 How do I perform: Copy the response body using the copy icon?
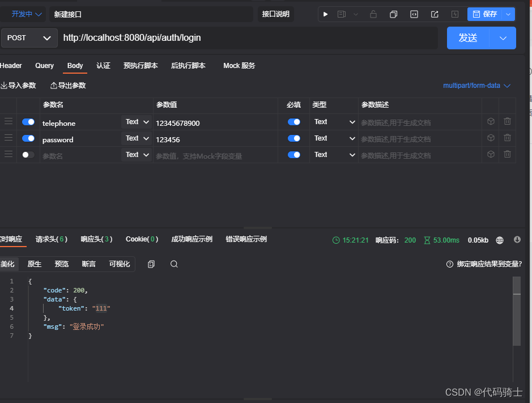[x=150, y=264]
